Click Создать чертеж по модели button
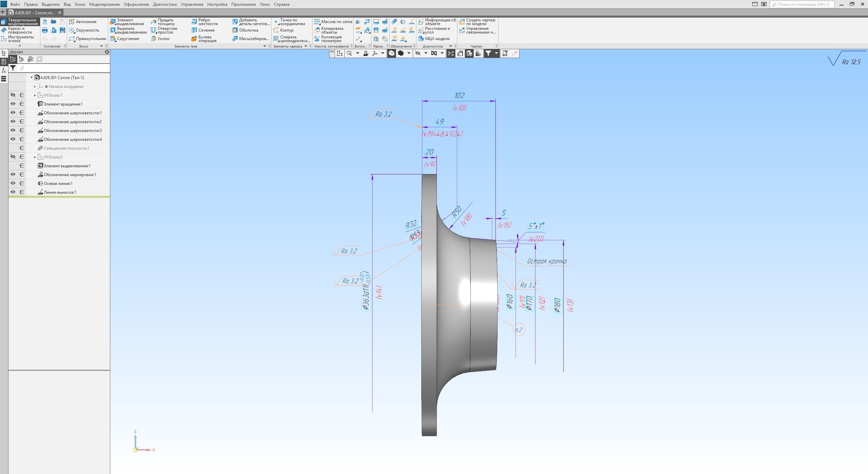868x474 pixels. [x=477, y=22]
